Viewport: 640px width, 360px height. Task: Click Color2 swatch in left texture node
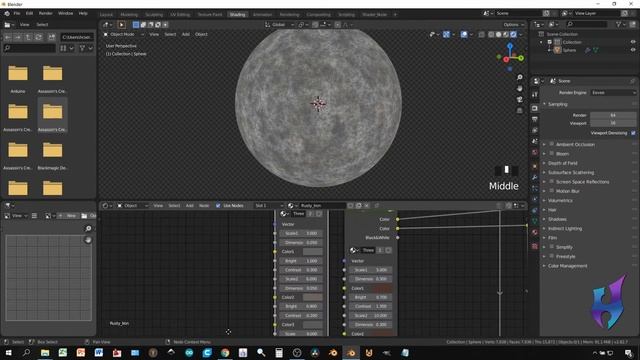tap(313, 297)
